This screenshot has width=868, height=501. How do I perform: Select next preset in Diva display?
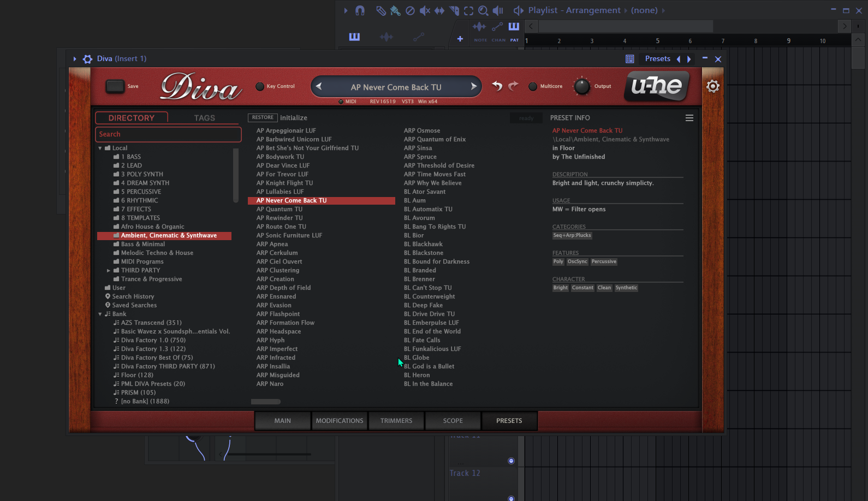(x=474, y=86)
